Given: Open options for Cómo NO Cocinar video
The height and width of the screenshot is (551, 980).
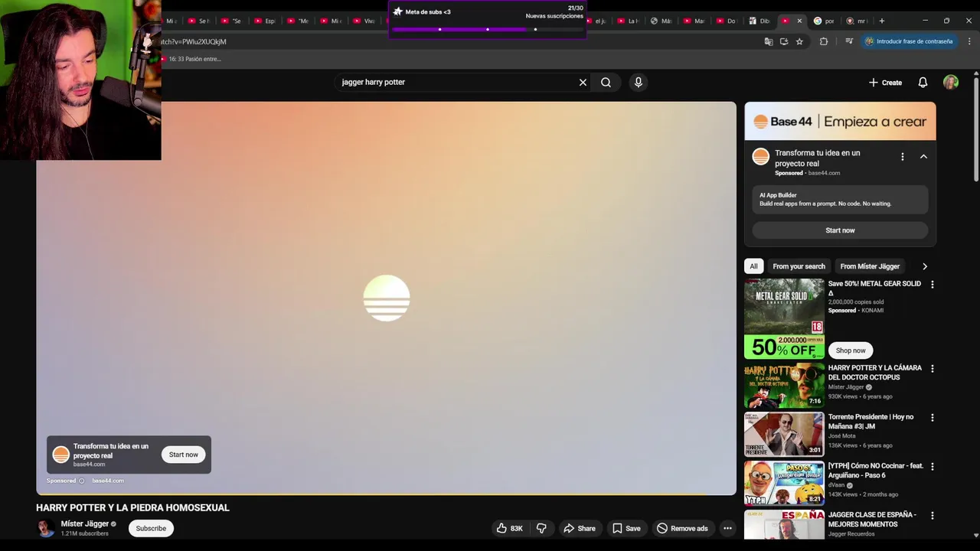Looking at the screenshot, I should pyautogui.click(x=932, y=466).
